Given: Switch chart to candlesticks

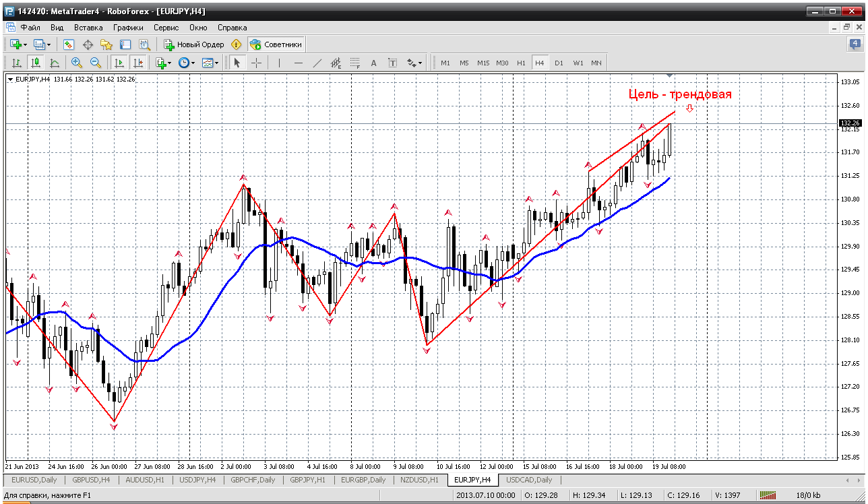Looking at the screenshot, I should (x=36, y=63).
